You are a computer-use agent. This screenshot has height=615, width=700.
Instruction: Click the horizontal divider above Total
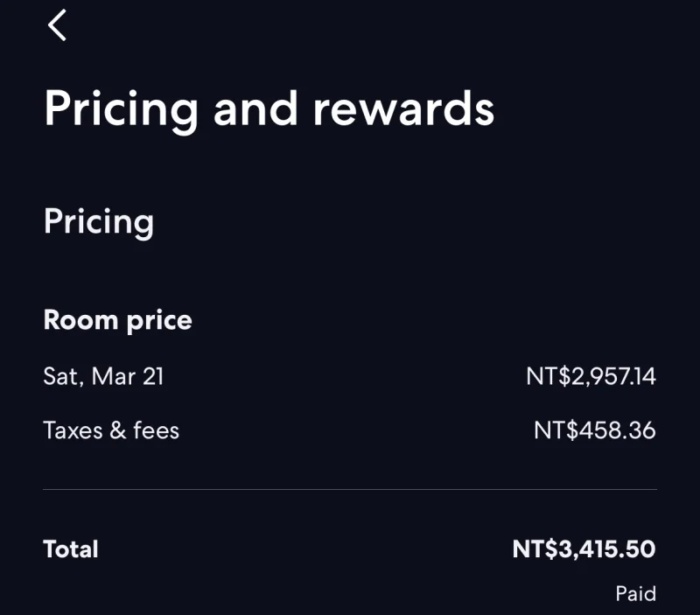(x=350, y=489)
